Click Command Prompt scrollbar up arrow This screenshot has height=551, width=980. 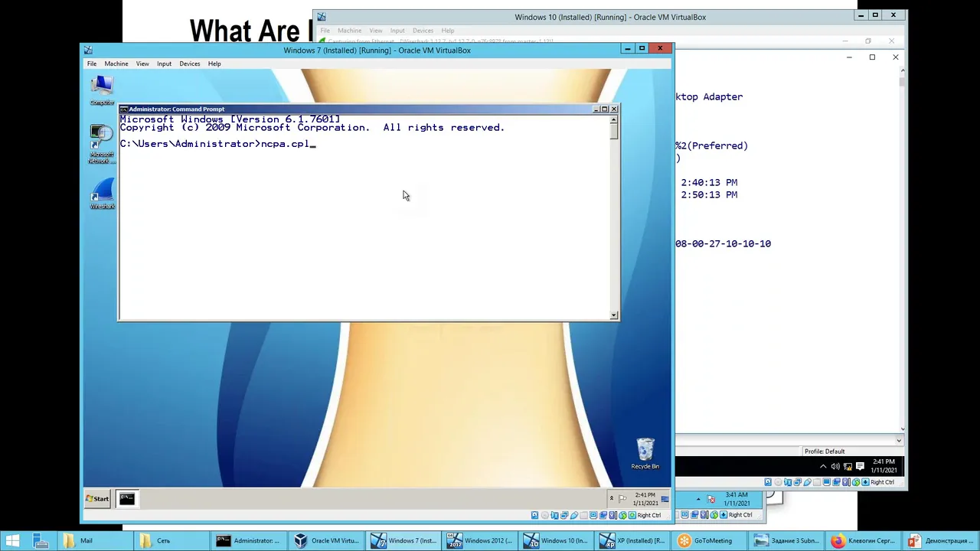pyautogui.click(x=614, y=119)
